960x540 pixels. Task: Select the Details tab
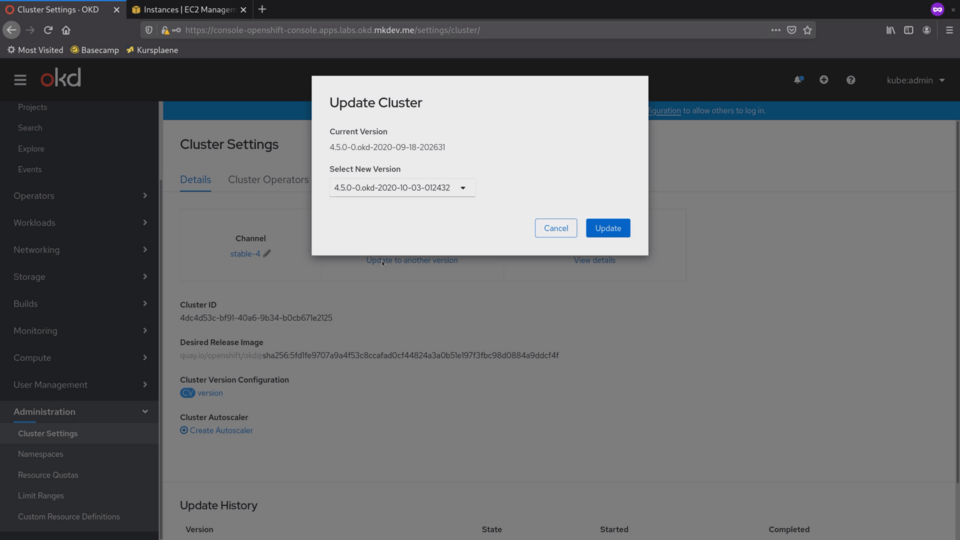195,179
